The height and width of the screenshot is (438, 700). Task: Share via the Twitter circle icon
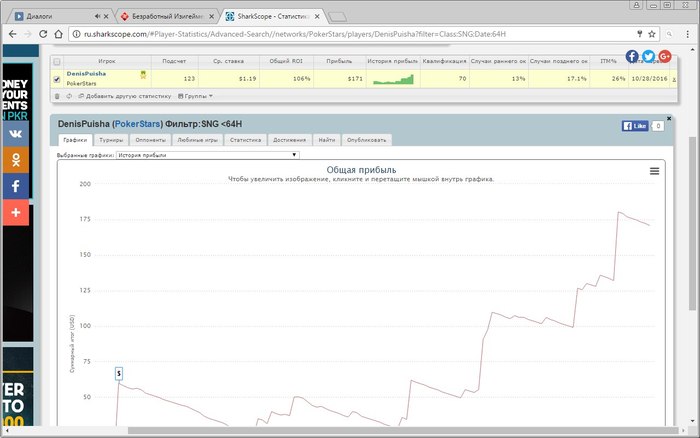click(x=649, y=56)
